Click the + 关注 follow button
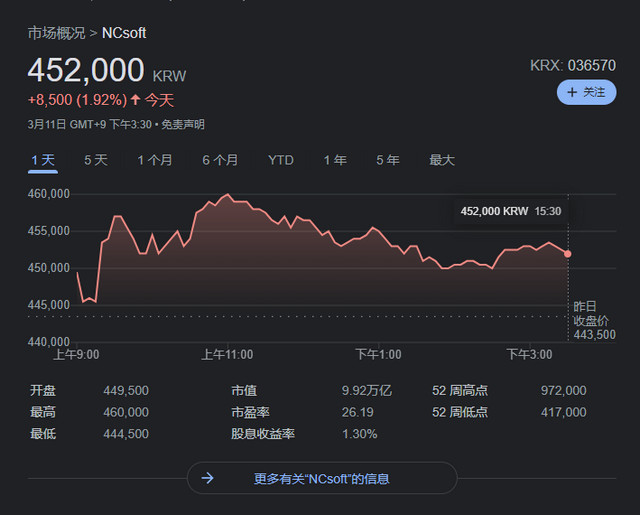 pos(587,93)
